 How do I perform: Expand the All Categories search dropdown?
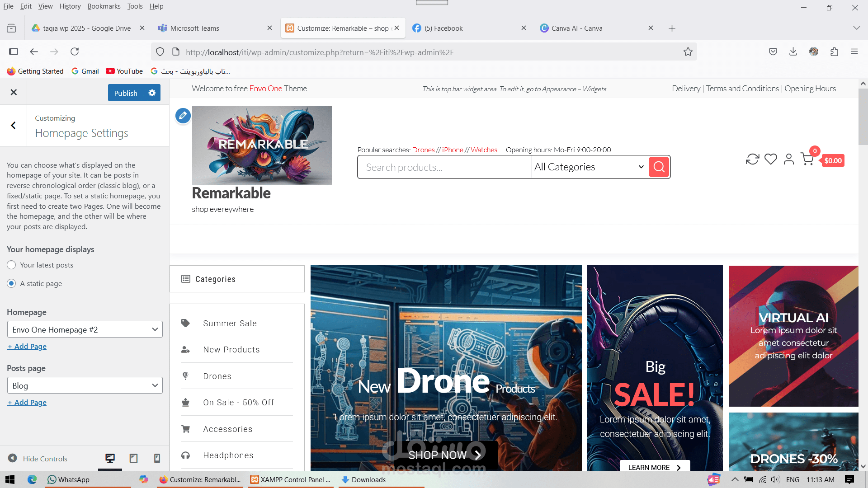589,167
